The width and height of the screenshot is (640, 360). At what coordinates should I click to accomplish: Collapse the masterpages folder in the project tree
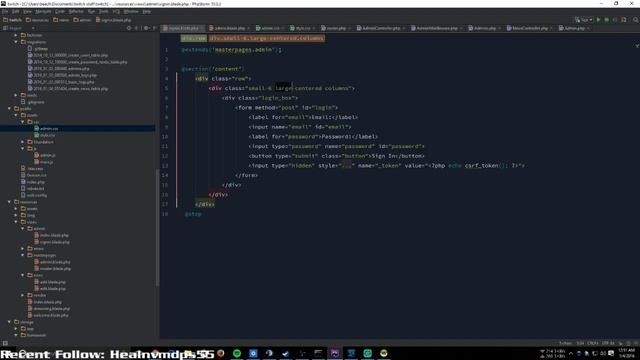click(x=22, y=255)
